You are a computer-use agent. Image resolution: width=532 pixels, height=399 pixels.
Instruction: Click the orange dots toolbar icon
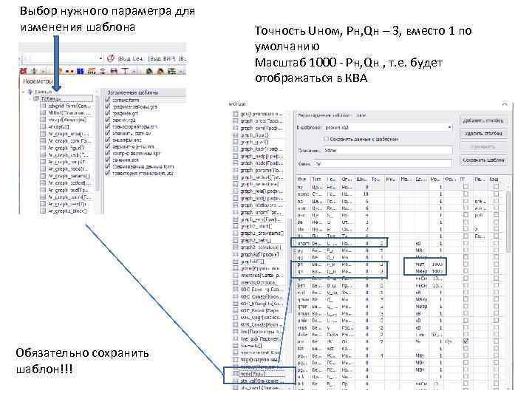(x=69, y=71)
